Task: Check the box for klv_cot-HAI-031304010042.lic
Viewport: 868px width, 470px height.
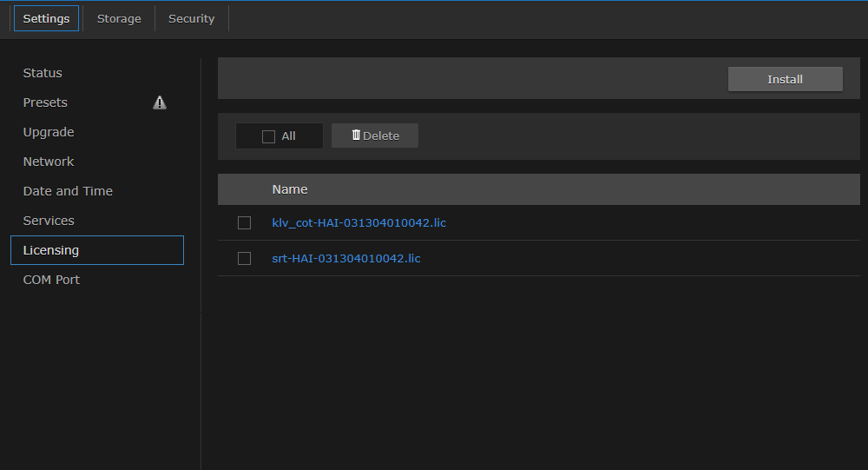Action: [x=244, y=223]
